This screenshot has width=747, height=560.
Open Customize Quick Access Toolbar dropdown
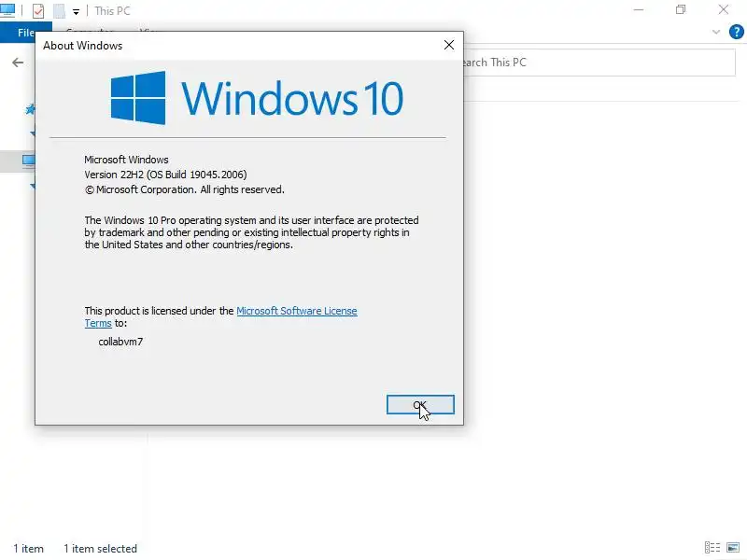[x=76, y=11]
